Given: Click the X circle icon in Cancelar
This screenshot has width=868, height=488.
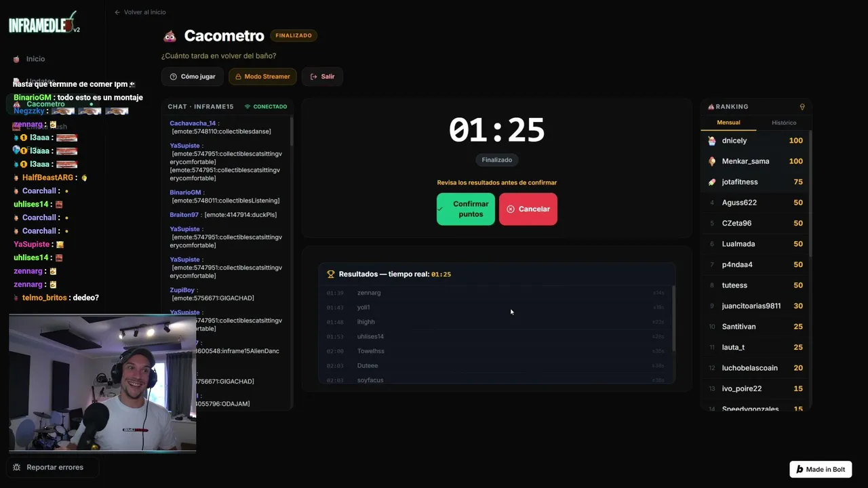Looking at the screenshot, I should tap(511, 209).
